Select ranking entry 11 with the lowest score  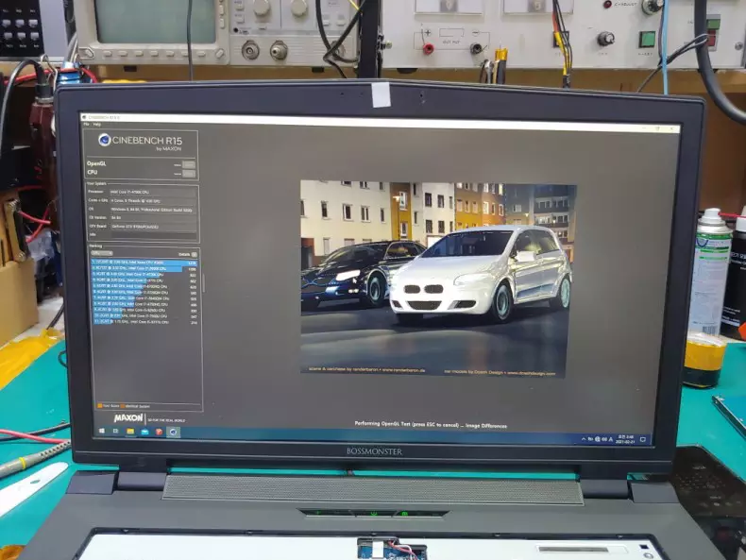[x=144, y=322]
